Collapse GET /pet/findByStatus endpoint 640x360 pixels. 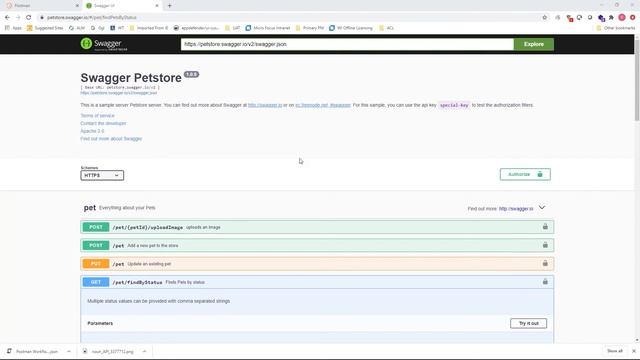(x=317, y=282)
